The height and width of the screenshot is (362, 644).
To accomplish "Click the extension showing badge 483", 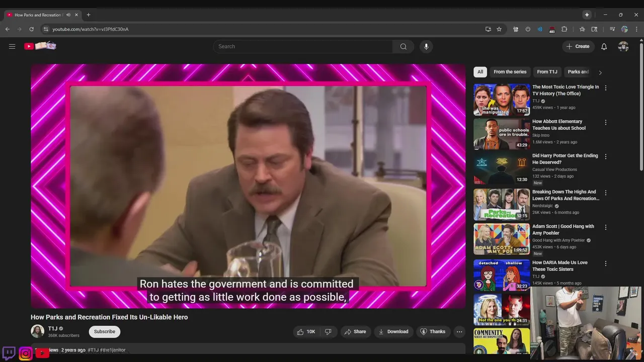I will [x=552, y=29].
